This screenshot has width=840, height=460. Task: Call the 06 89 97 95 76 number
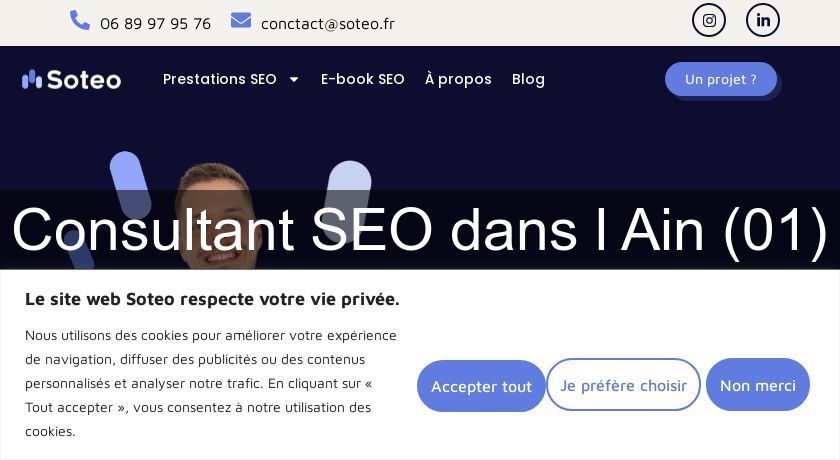(x=155, y=23)
